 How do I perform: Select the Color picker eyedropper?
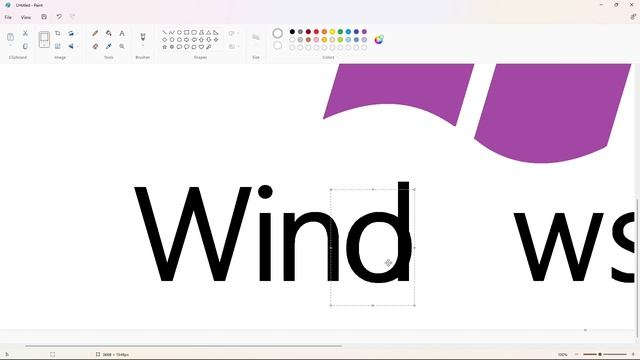(109, 46)
